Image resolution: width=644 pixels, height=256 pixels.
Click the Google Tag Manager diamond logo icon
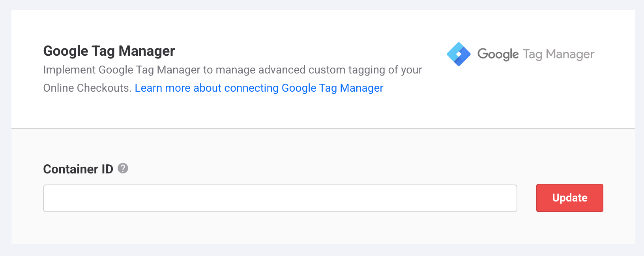point(459,54)
